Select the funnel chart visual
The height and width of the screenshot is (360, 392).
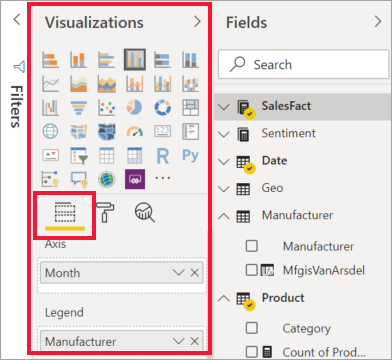coord(79,108)
